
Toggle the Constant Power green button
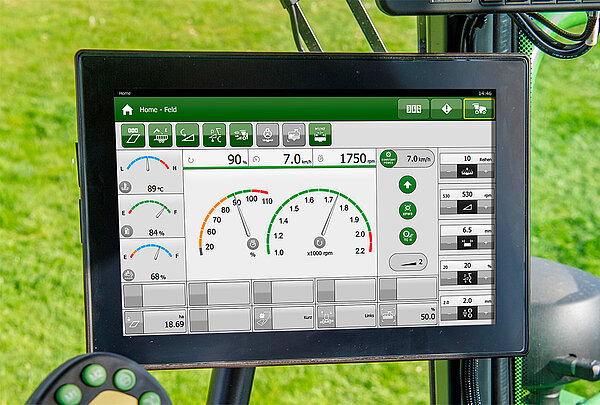[389, 158]
